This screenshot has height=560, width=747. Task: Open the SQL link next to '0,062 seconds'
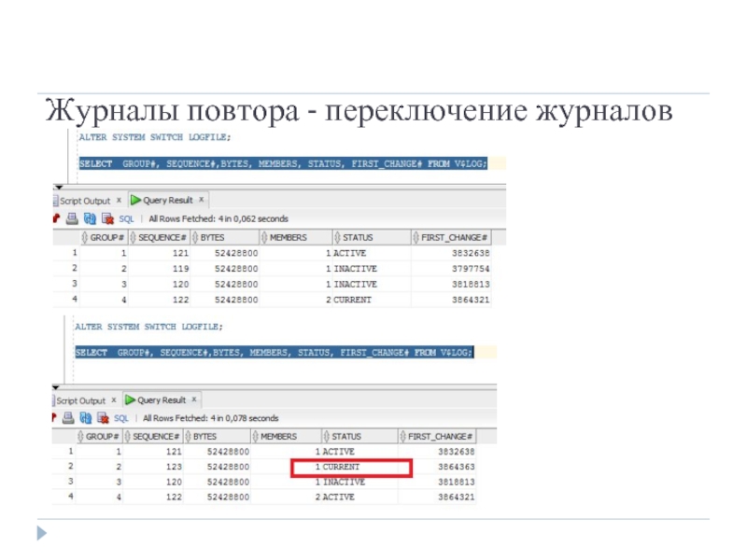coord(126,219)
